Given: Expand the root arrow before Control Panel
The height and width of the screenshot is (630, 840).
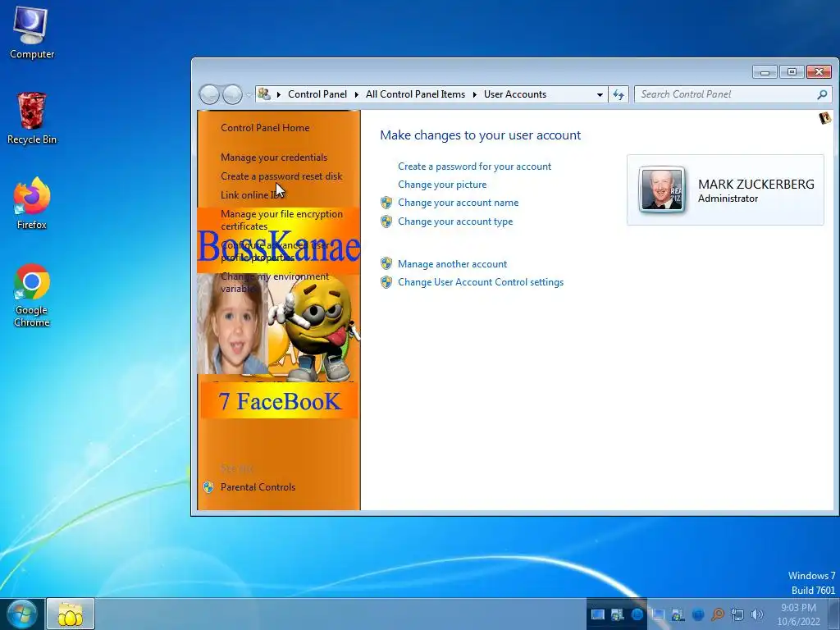Looking at the screenshot, I should 279,95.
